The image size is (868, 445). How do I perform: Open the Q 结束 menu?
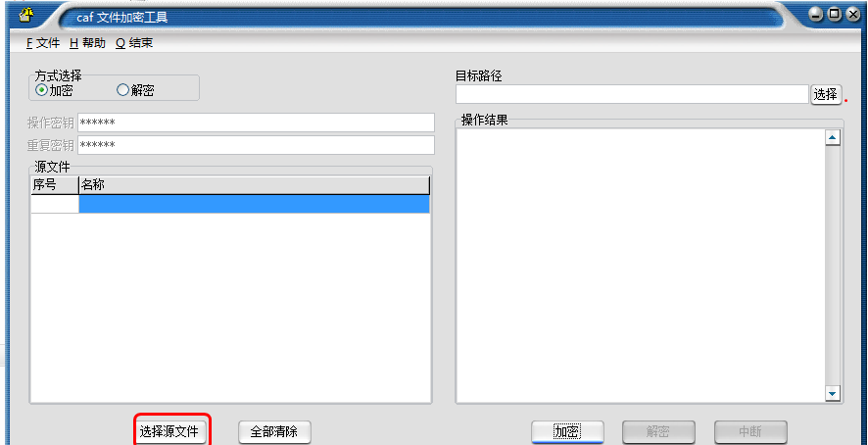tap(134, 43)
